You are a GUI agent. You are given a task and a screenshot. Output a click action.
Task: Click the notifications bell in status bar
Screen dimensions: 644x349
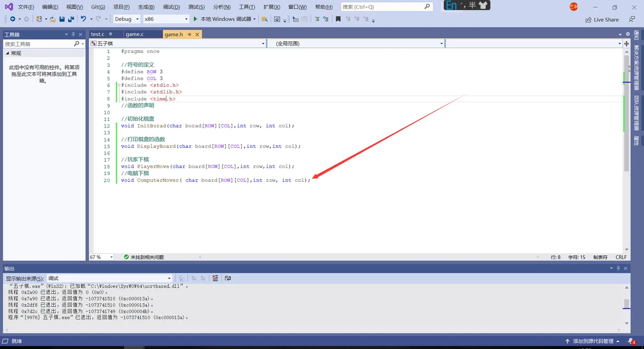coord(631,341)
